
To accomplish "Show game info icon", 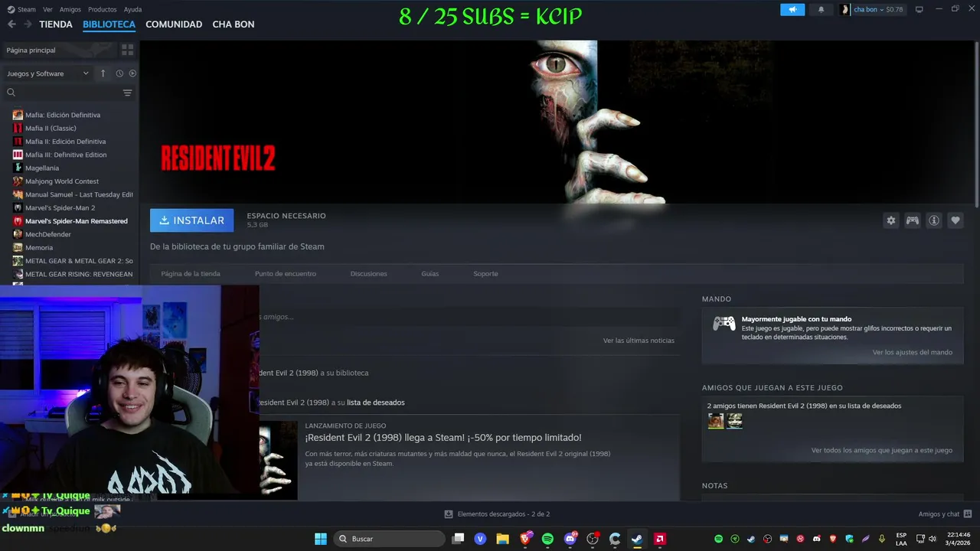I will (934, 220).
